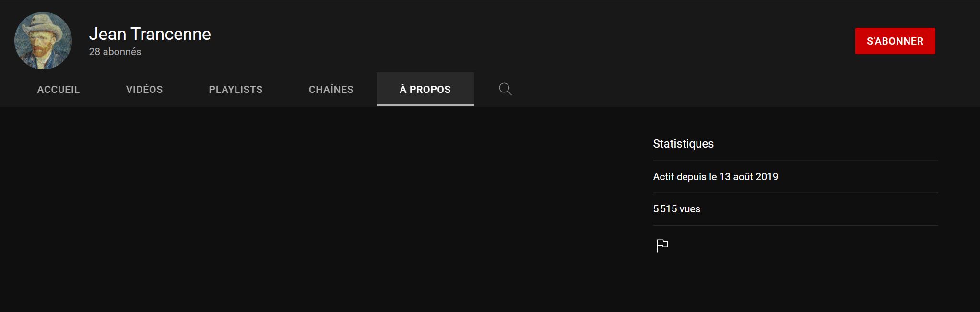Image resolution: width=980 pixels, height=312 pixels.
Task: Click the Statistiques section heading
Action: tap(684, 144)
